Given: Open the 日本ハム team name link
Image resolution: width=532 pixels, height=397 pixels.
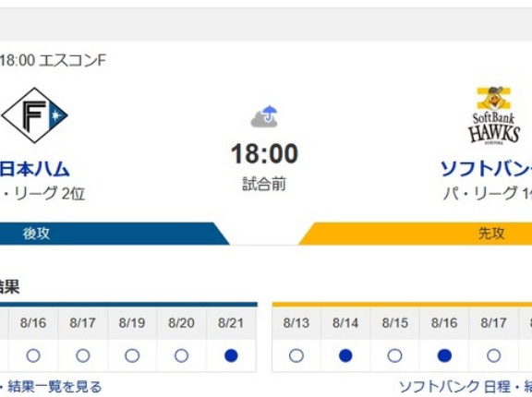Looking at the screenshot, I should coord(34,169).
